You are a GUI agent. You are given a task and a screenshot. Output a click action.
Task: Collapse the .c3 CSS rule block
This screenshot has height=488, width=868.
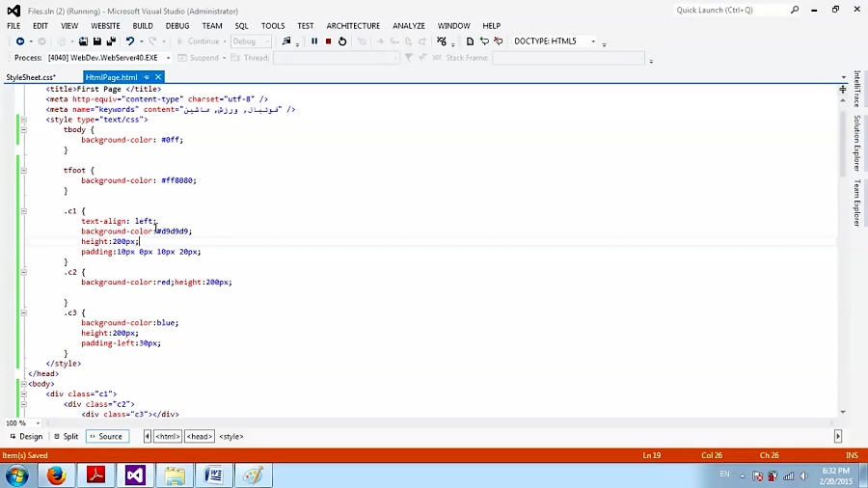[x=24, y=312]
